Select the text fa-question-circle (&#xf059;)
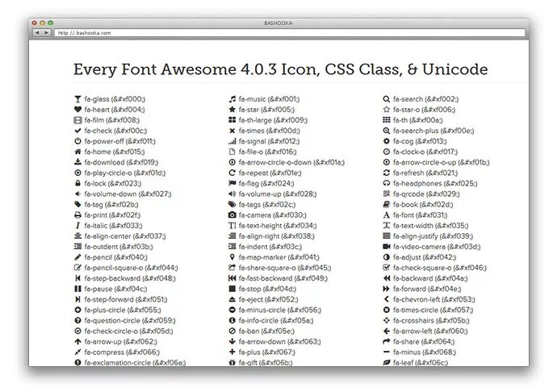557x392 pixels. (x=130, y=321)
